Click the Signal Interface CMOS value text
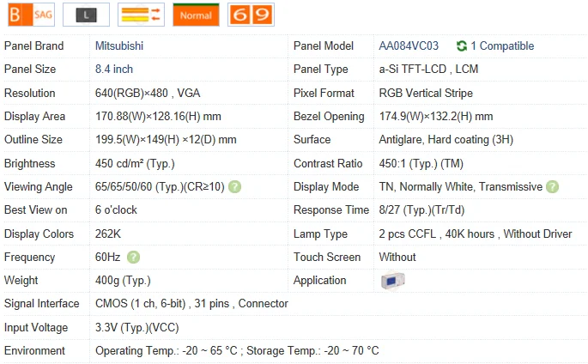 [191, 304]
